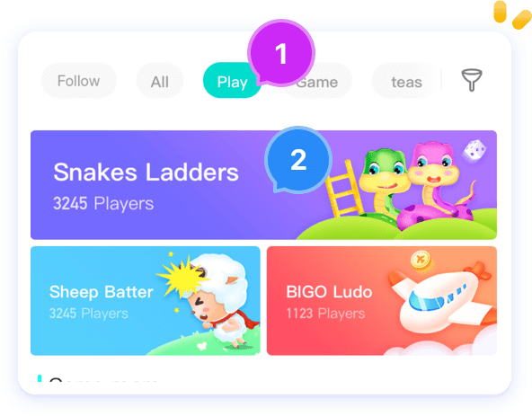
Task: Open the BIGO Ludo game card
Action: pyautogui.click(x=382, y=301)
